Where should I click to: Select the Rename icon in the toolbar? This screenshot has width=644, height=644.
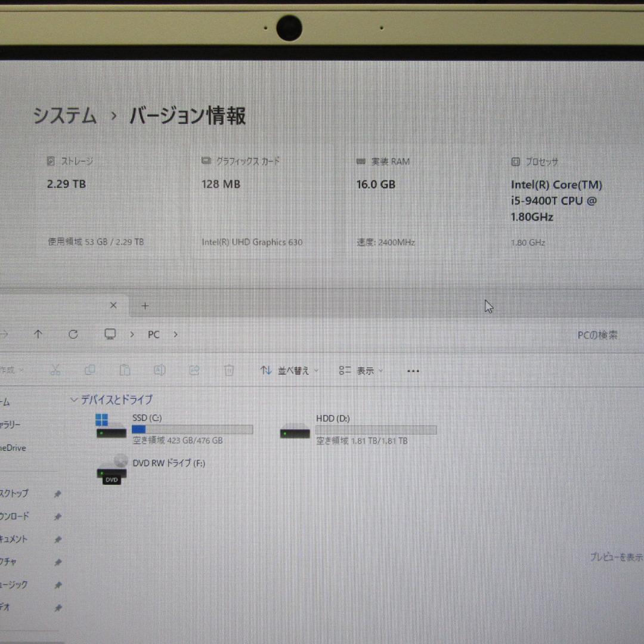click(160, 370)
